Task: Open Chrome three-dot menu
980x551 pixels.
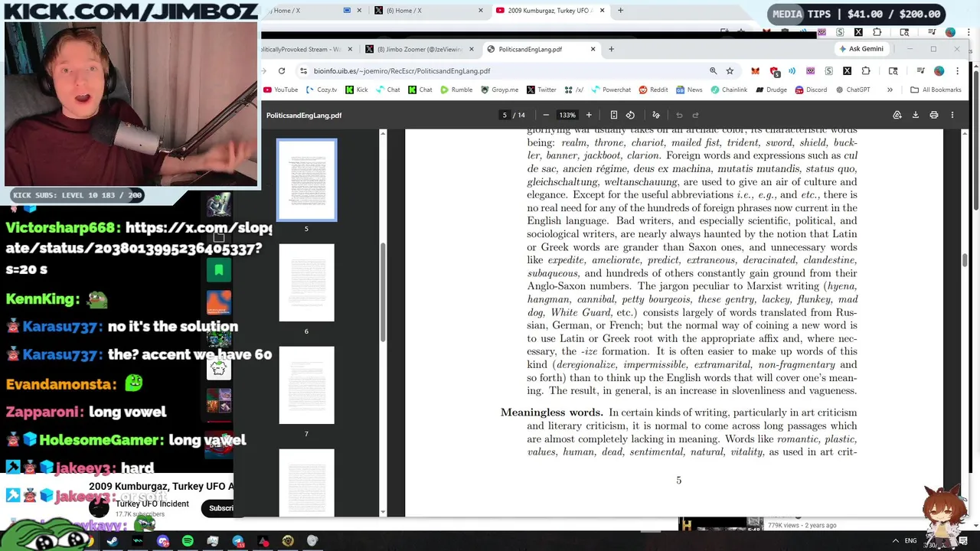Action: (957, 70)
